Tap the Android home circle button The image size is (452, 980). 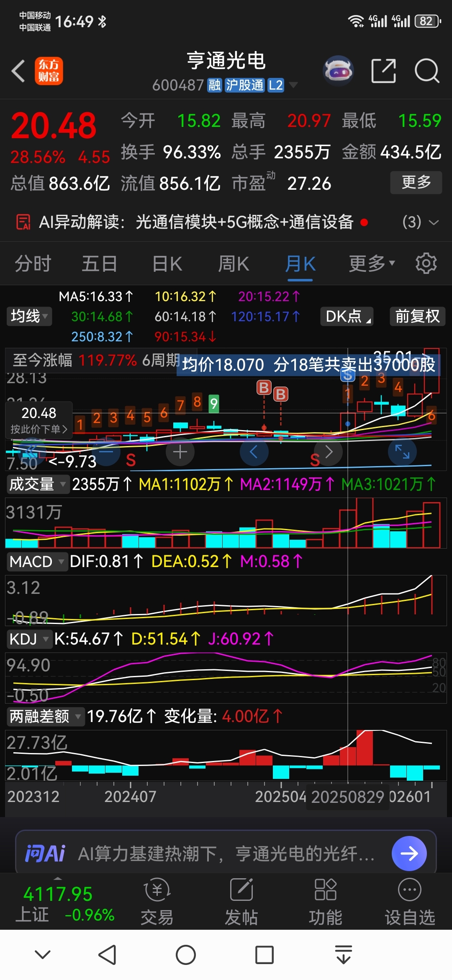(x=186, y=955)
